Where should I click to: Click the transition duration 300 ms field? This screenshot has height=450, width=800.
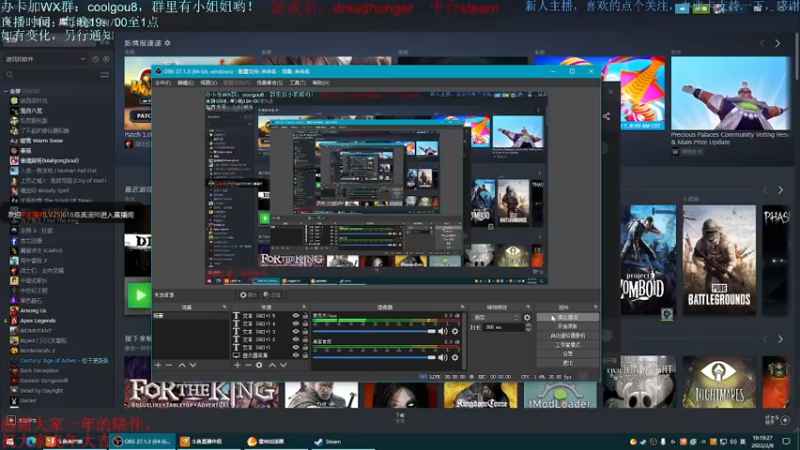tap(504, 328)
